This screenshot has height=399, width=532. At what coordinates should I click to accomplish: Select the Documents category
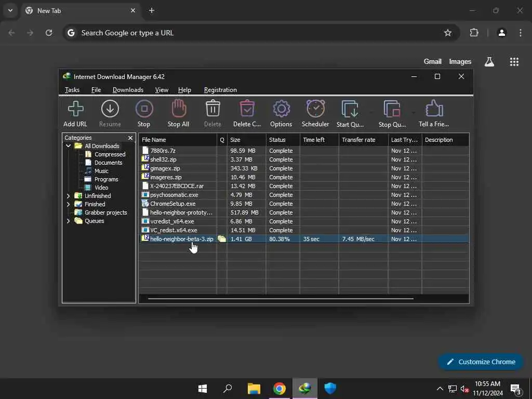tap(108, 163)
